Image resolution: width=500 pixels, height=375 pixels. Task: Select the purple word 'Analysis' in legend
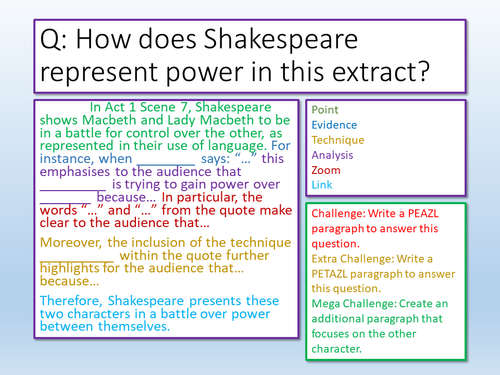(x=332, y=155)
